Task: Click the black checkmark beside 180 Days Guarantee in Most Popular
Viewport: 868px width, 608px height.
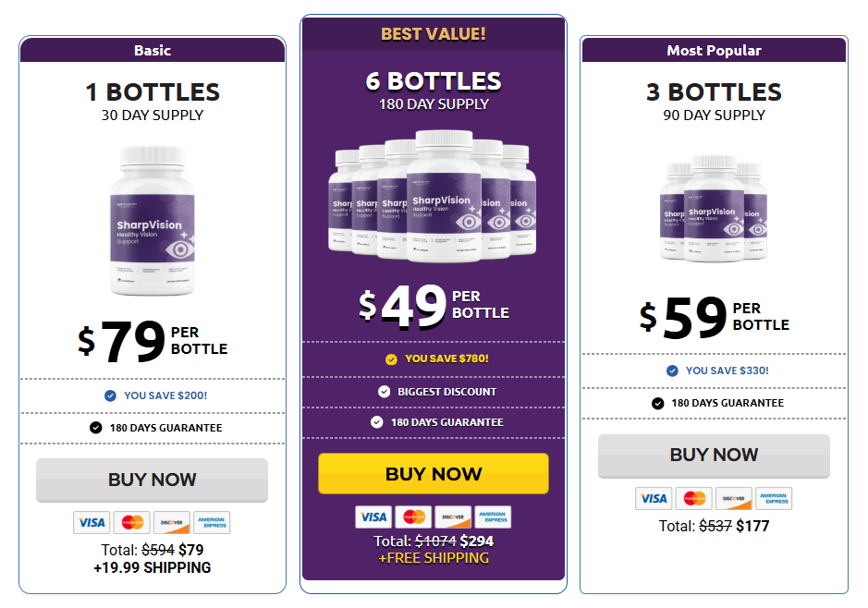Action: click(657, 403)
